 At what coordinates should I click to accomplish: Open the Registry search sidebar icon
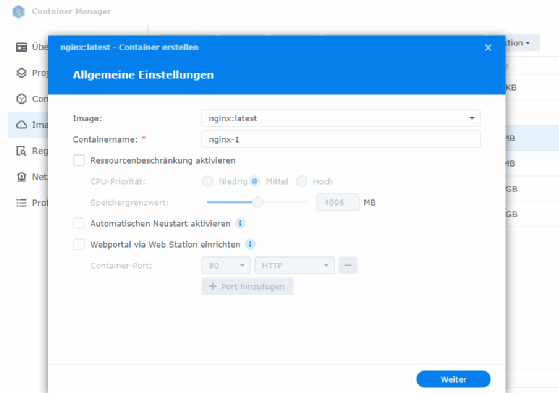coord(21,151)
